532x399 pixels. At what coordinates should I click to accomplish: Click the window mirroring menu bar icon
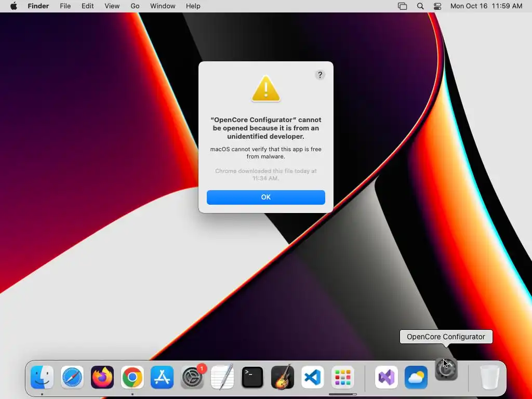[x=403, y=6]
